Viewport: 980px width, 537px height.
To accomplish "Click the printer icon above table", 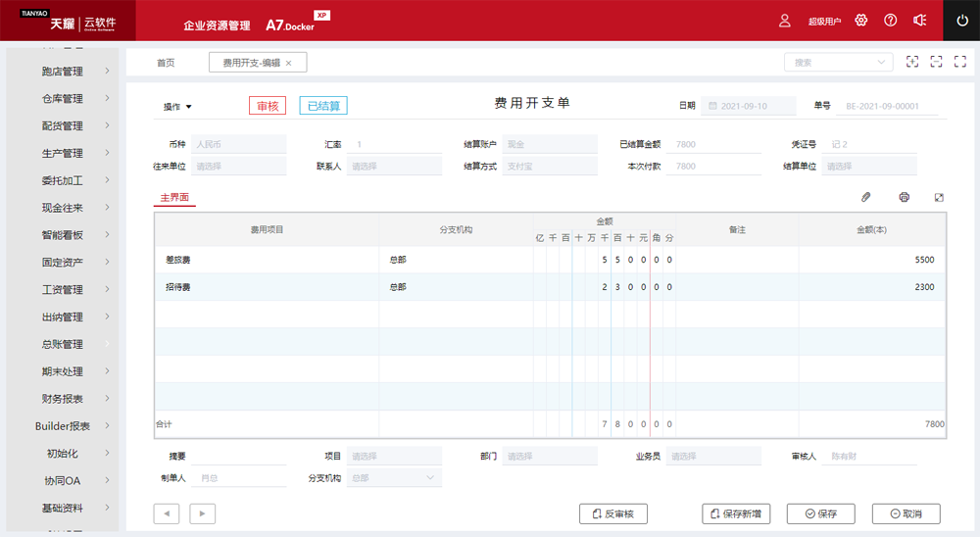I will [904, 197].
